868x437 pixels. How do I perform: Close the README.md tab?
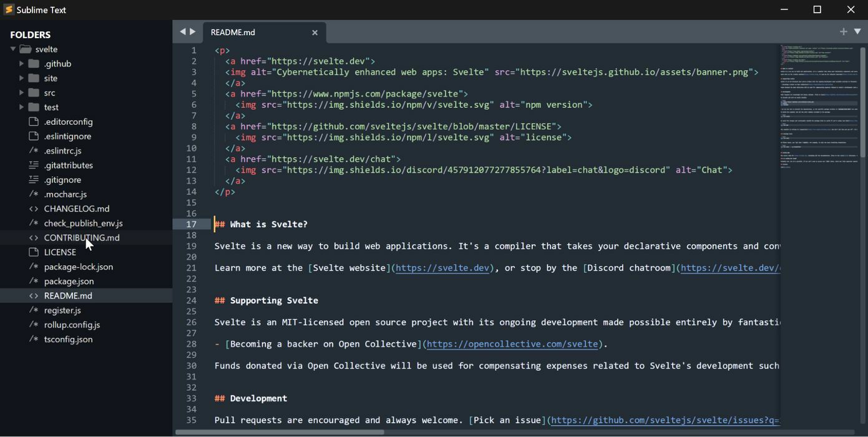(x=315, y=32)
